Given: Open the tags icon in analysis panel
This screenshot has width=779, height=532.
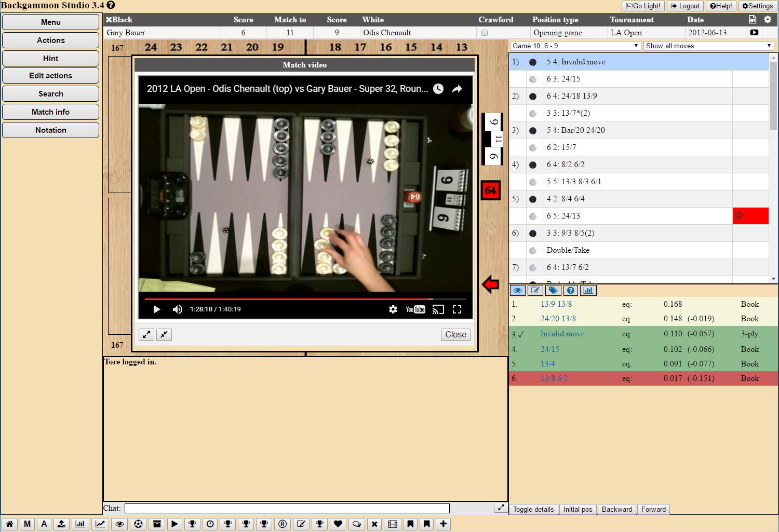Looking at the screenshot, I should 553,290.
